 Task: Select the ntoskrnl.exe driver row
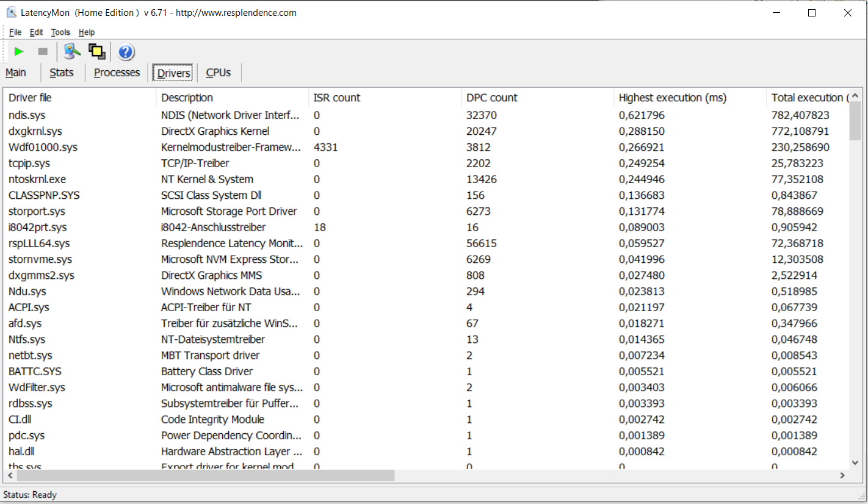[x=426, y=179]
